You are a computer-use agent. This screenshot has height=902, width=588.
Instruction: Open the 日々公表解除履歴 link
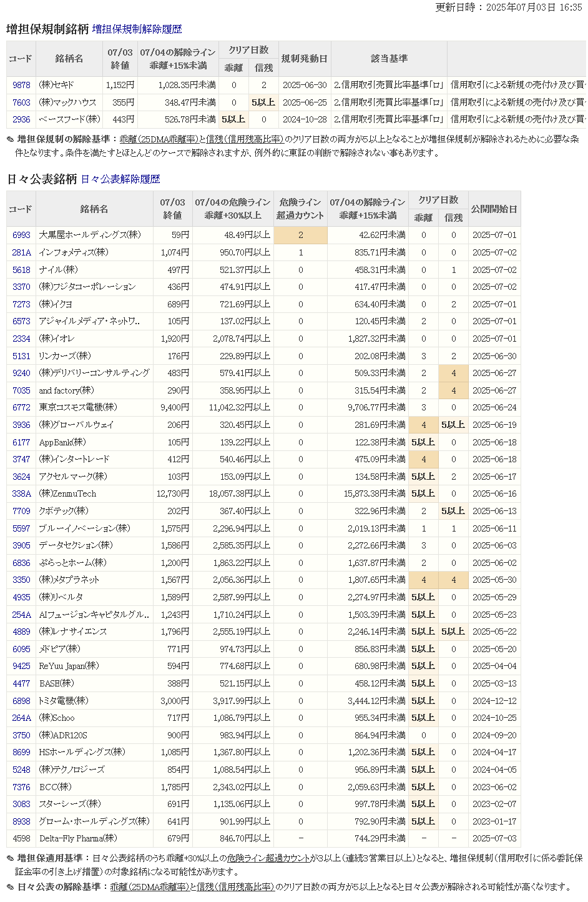[x=120, y=179]
